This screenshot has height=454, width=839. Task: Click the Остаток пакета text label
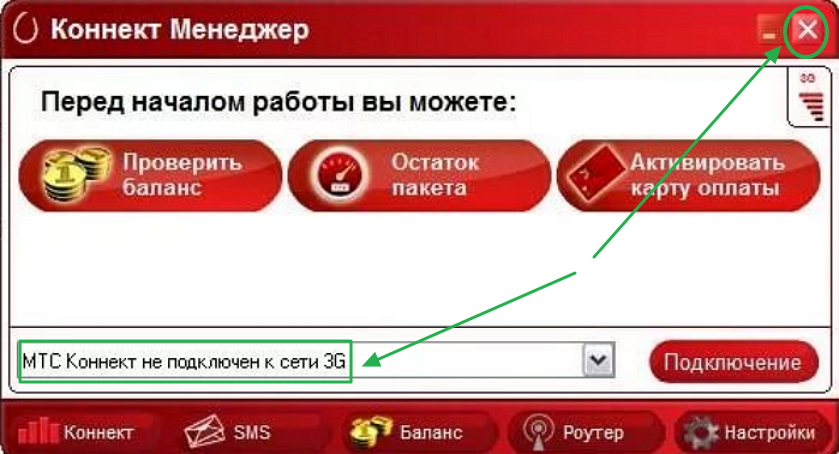tap(435, 175)
